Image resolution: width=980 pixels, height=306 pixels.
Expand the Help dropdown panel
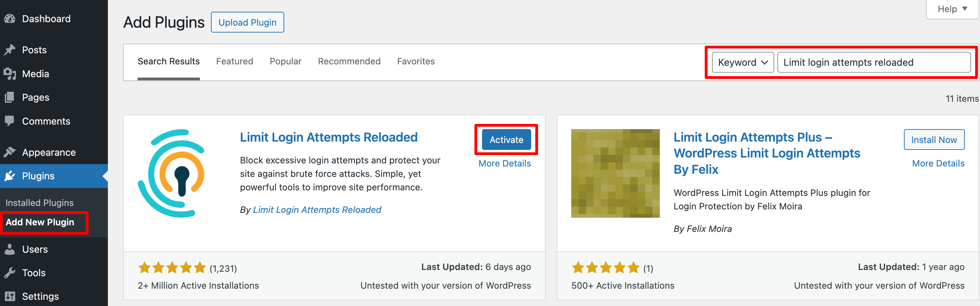point(952,9)
